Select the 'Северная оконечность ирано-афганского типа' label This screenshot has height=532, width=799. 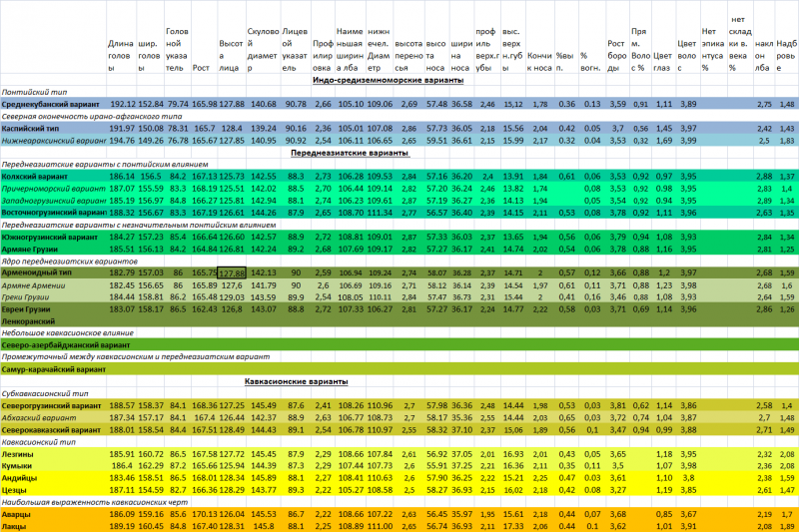coord(92,117)
